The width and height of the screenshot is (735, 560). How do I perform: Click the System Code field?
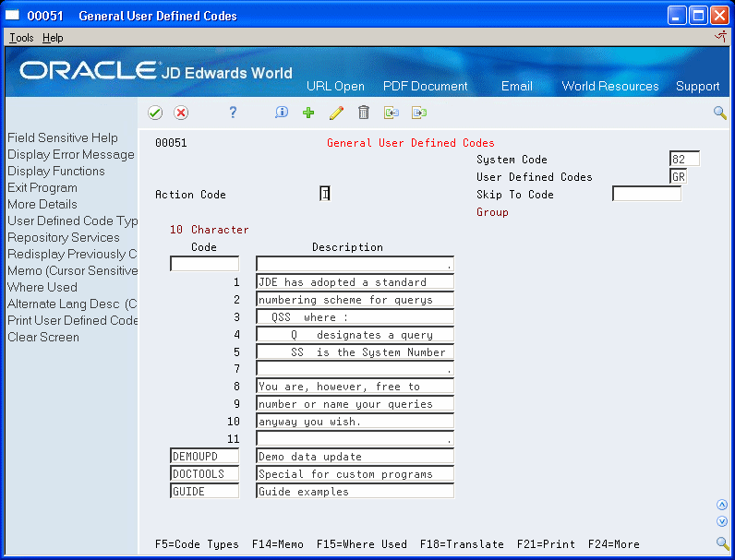[684, 160]
